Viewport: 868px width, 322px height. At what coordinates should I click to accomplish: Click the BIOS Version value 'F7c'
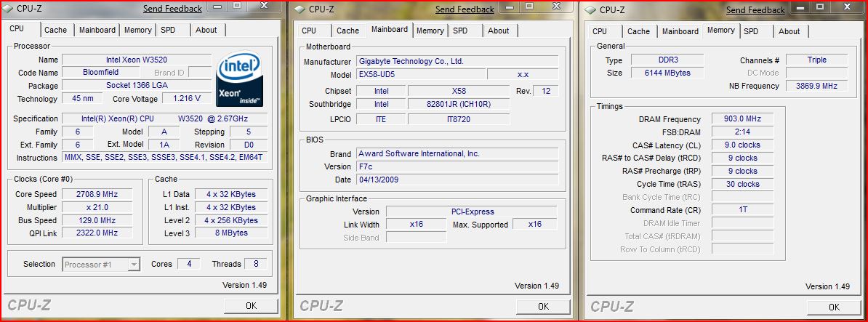457,166
